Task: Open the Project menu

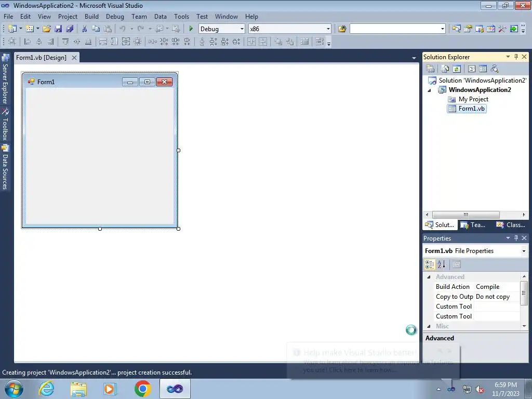Action: click(x=68, y=16)
